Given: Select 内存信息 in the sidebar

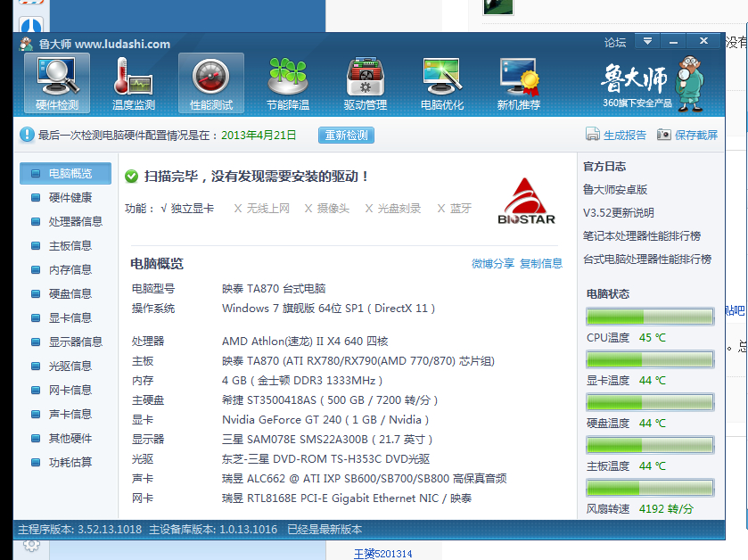Looking at the screenshot, I should tap(65, 269).
